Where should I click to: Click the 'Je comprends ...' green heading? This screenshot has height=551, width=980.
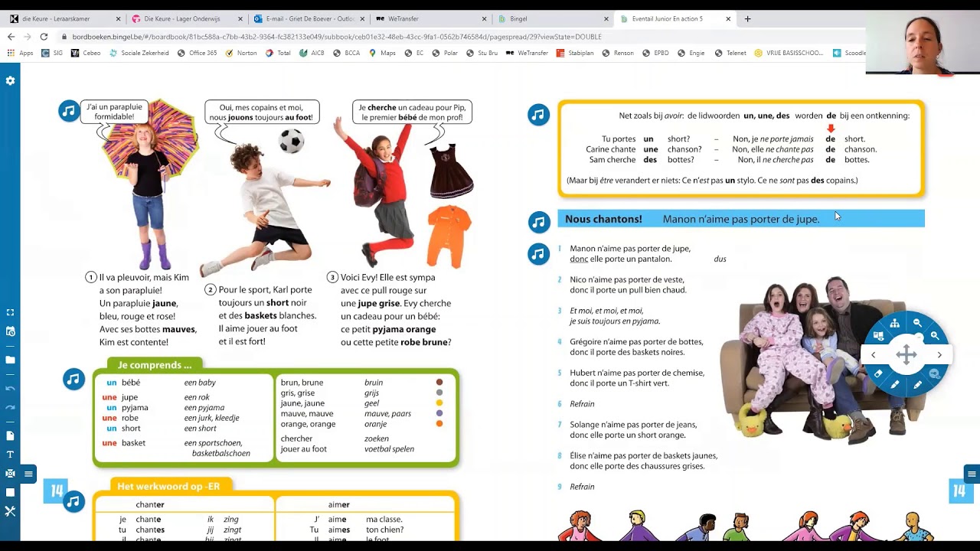(155, 365)
